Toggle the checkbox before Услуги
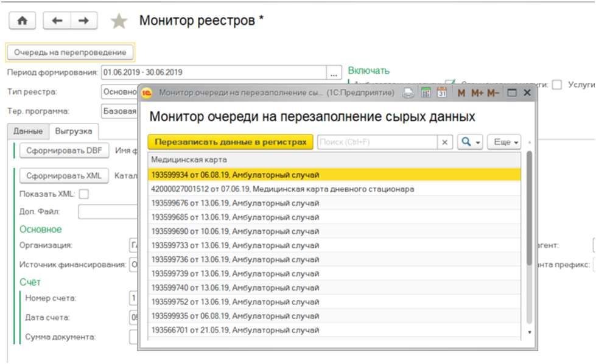Image resolution: width=596 pixels, height=364 pixels. (557, 85)
